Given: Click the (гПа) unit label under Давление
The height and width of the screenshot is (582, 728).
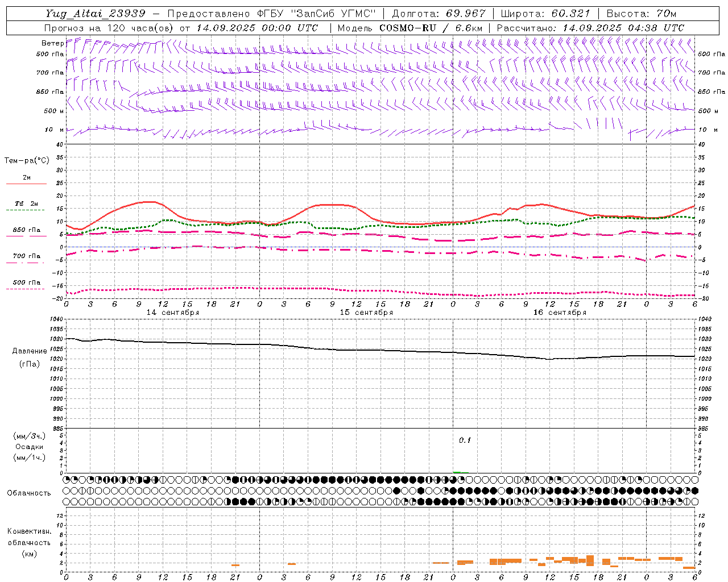Looking at the screenshot, I should pos(30,364).
